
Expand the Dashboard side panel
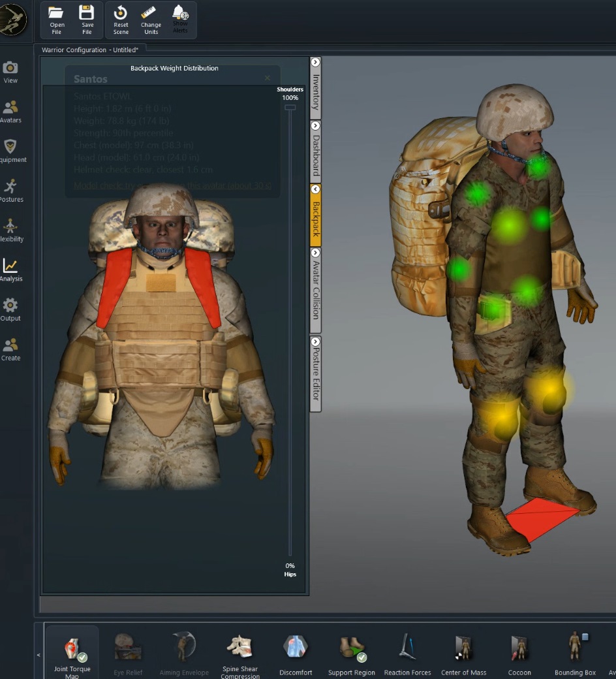pyautogui.click(x=316, y=151)
